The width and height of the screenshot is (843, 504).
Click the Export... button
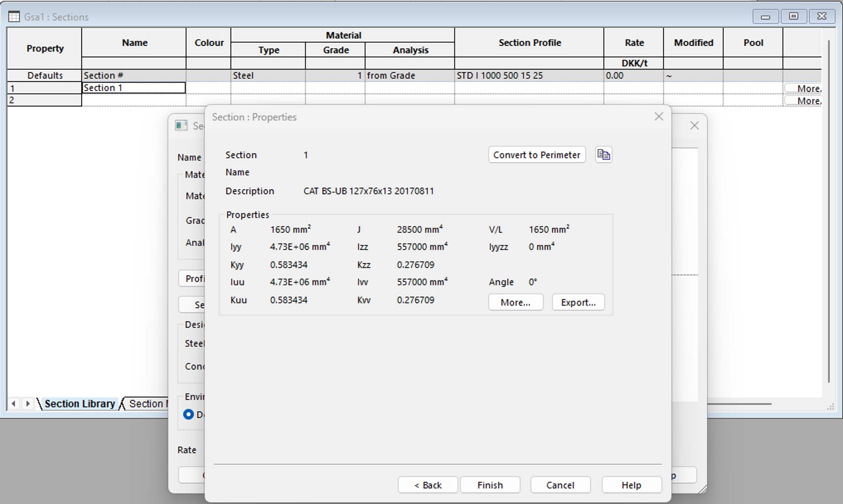pyautogui.click(x=578, y=302)
